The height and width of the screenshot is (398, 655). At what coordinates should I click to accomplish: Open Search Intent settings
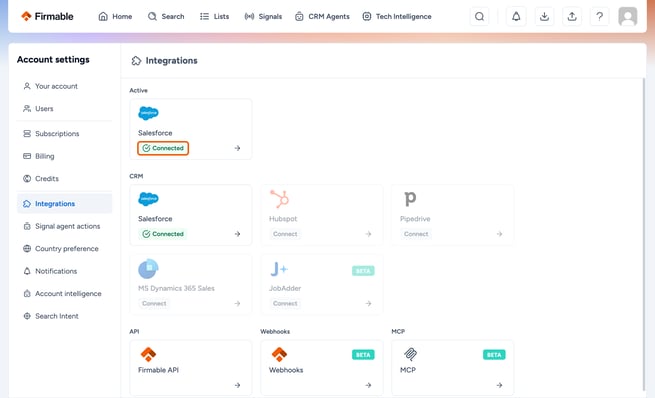pos(64,316)
